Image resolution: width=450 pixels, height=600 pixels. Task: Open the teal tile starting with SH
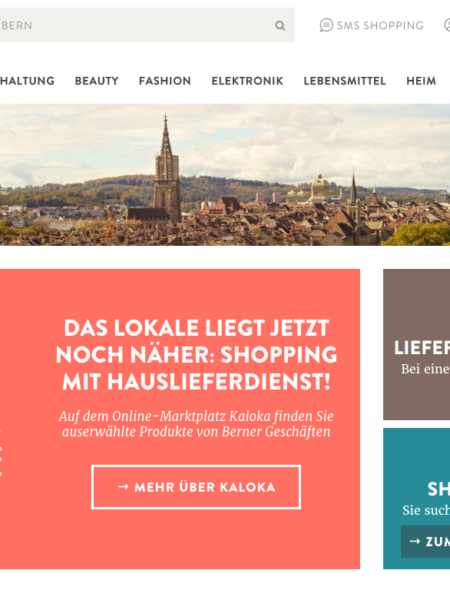416,499
